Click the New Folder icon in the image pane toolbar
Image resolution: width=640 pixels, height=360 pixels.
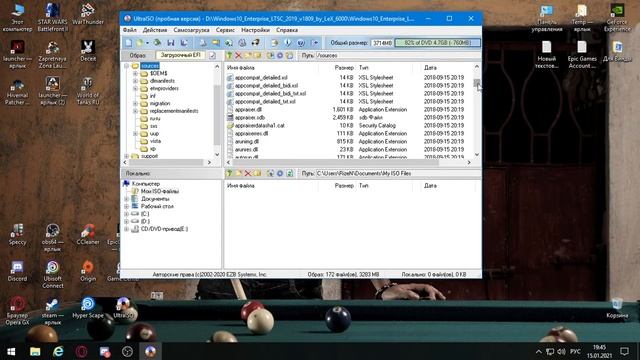coord(248,56)
